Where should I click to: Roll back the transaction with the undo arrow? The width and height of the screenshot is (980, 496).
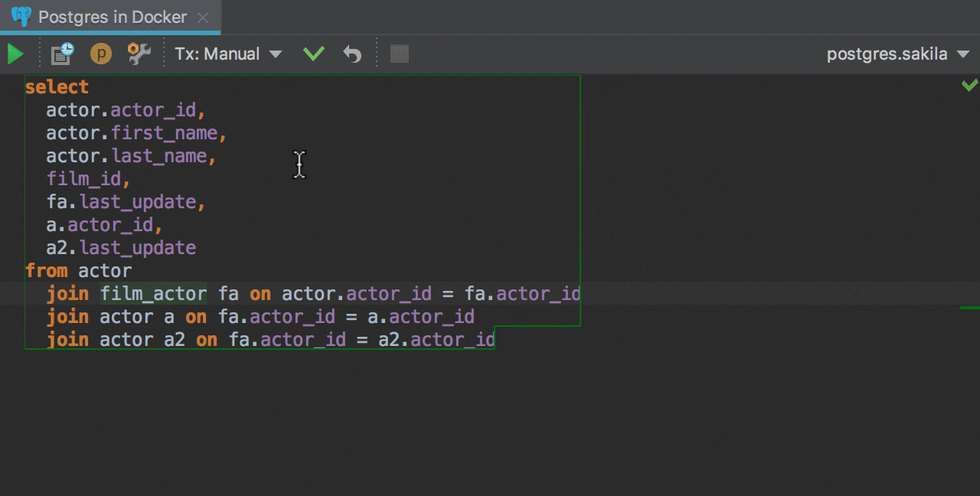pyautogui.click(x=352, y=54)
